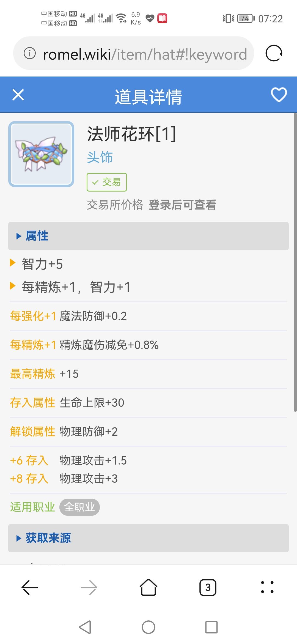Tap the romel.wiki address bar URL
The height and width of the screenshot is (644, 297).
pos(145,54)
